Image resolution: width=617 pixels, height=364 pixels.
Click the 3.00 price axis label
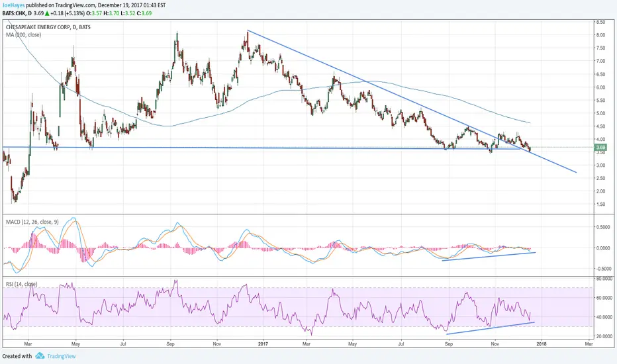click(600, 165)
